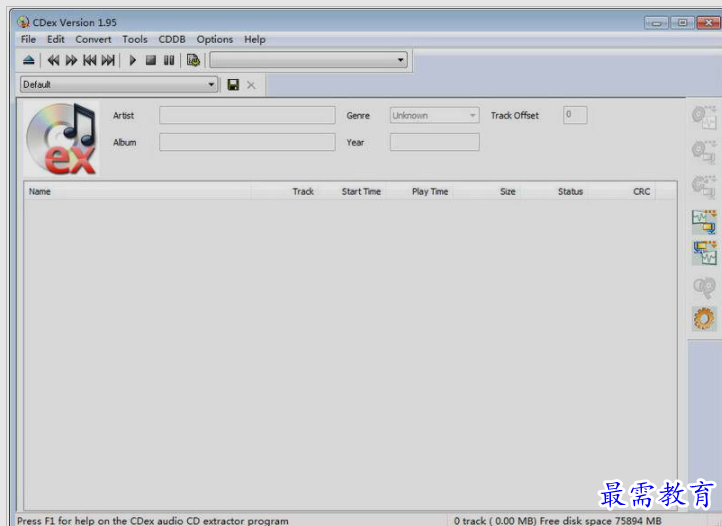722x526 pixels.
Task: Delete profile using the X icon
Action: [251, 85]
